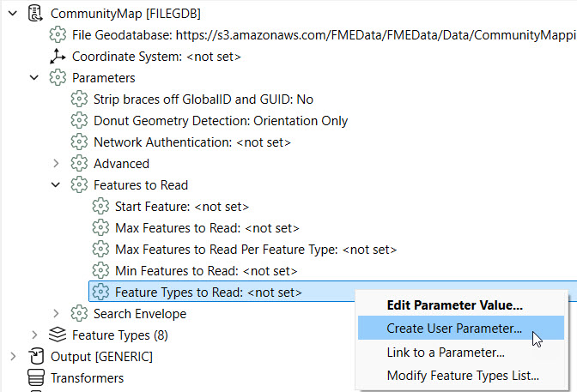Collapse the CommunityMap reader node

(14, 14)
